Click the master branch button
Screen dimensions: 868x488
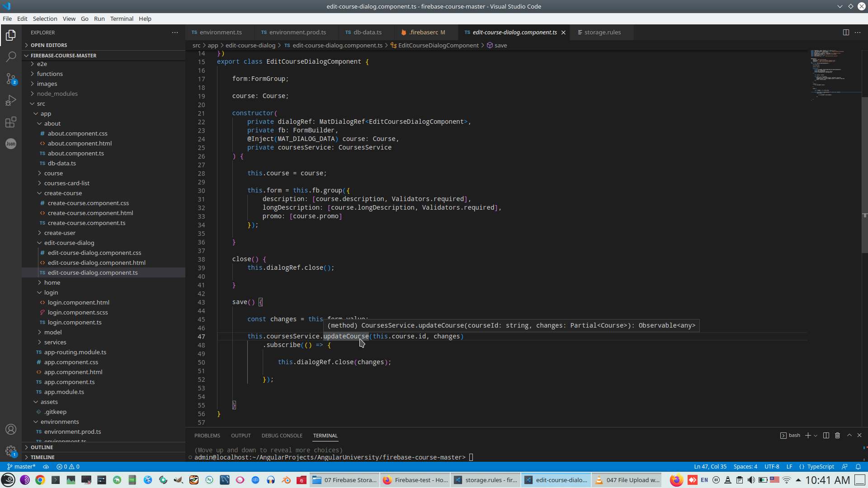(21, 466)
